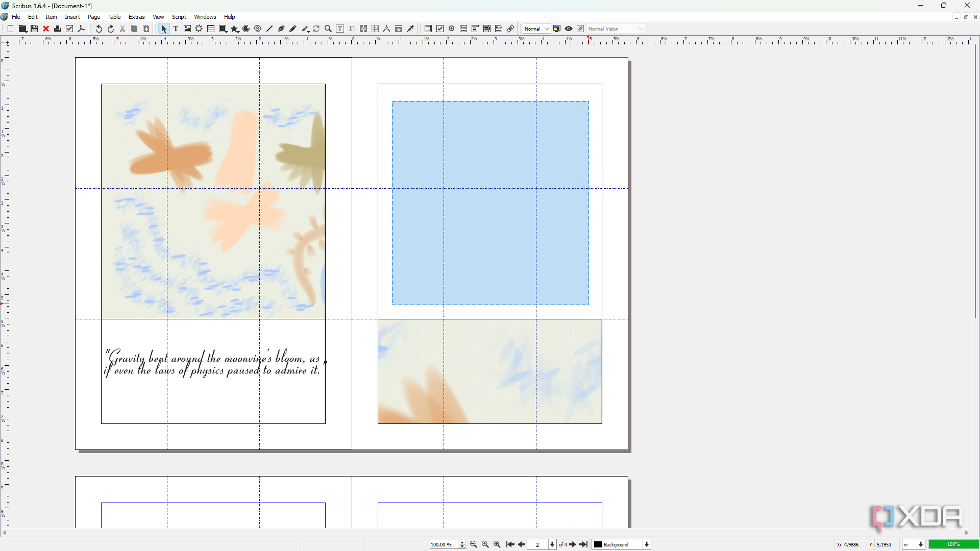This screenshot has height=551, width=980.
Task: Activate the Rotate Item tool
Action: [316, 29]
